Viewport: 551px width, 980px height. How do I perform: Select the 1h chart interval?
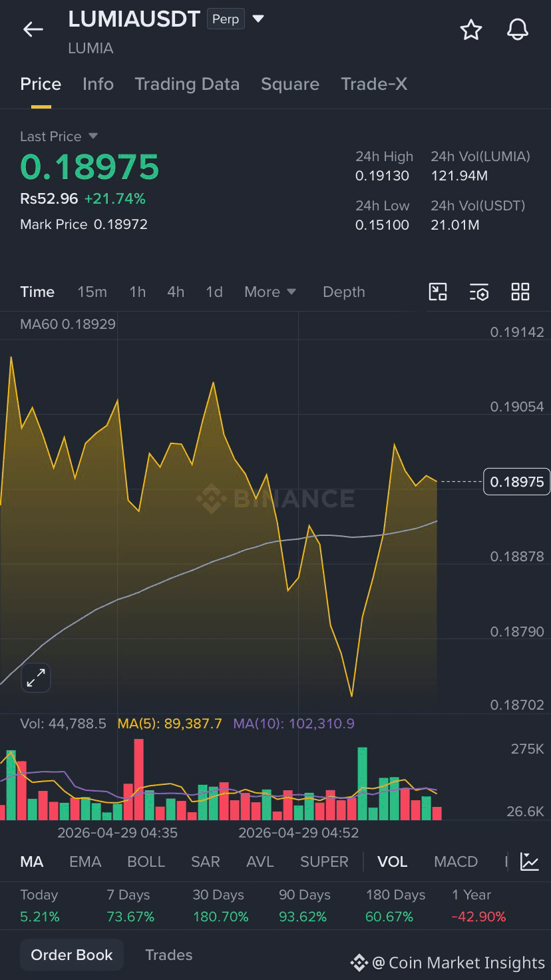(137, 292)
